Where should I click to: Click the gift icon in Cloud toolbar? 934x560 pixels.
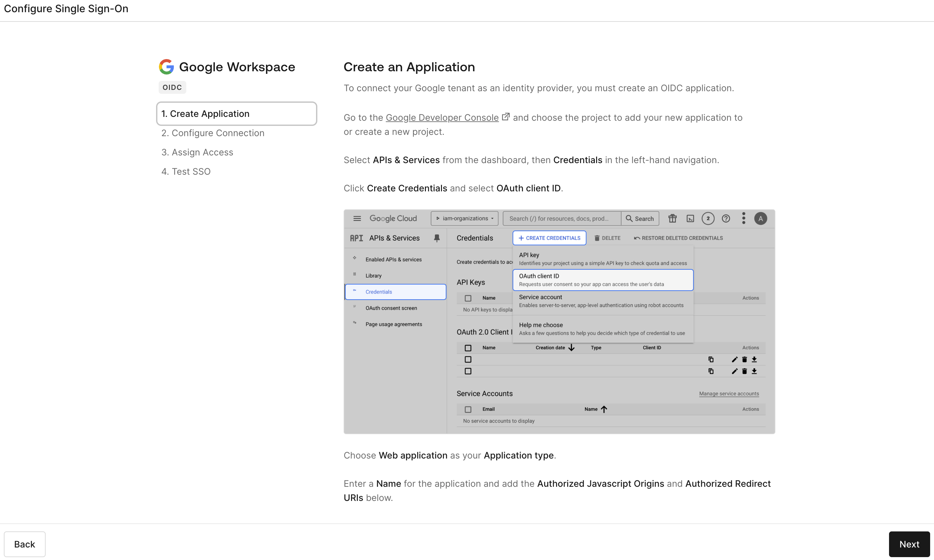coord(673,218)
